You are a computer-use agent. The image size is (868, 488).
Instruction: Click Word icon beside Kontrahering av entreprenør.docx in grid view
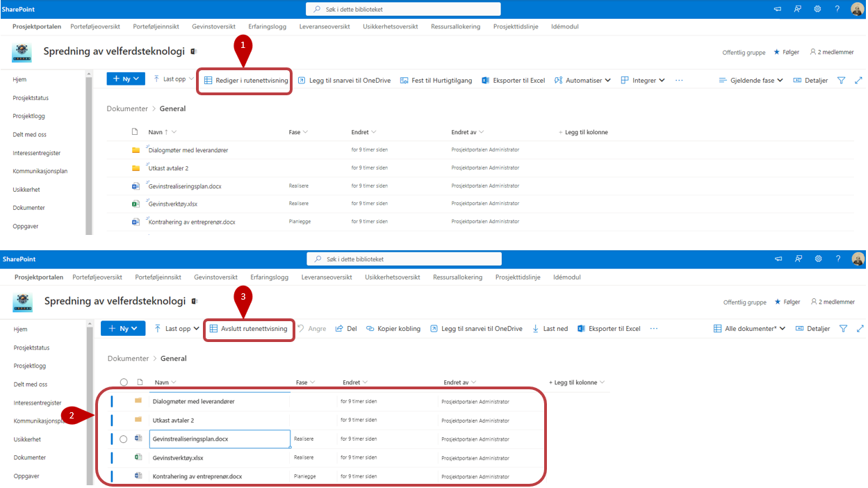click(x=138, y=476)
